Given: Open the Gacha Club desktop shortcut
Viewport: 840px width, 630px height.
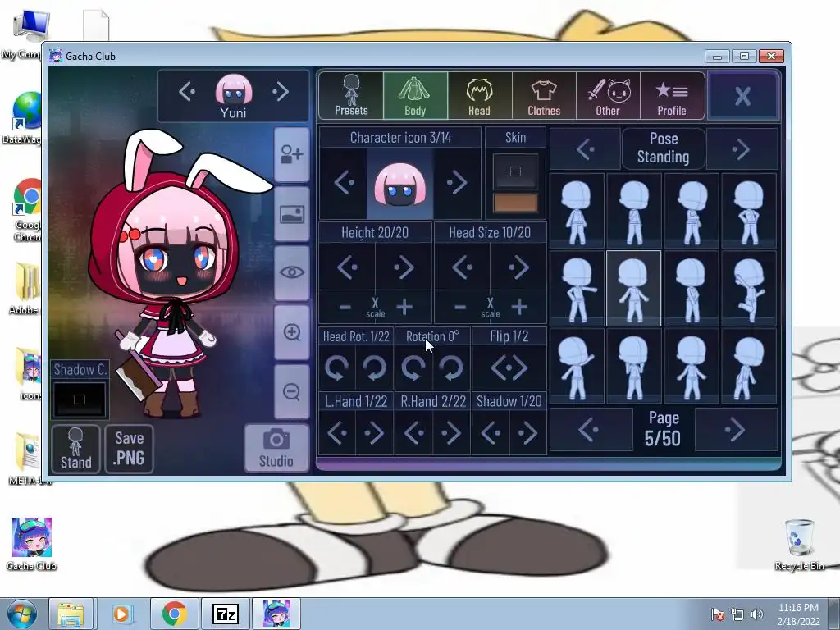Looking at the screenshot, I should [x=32, y=544].
